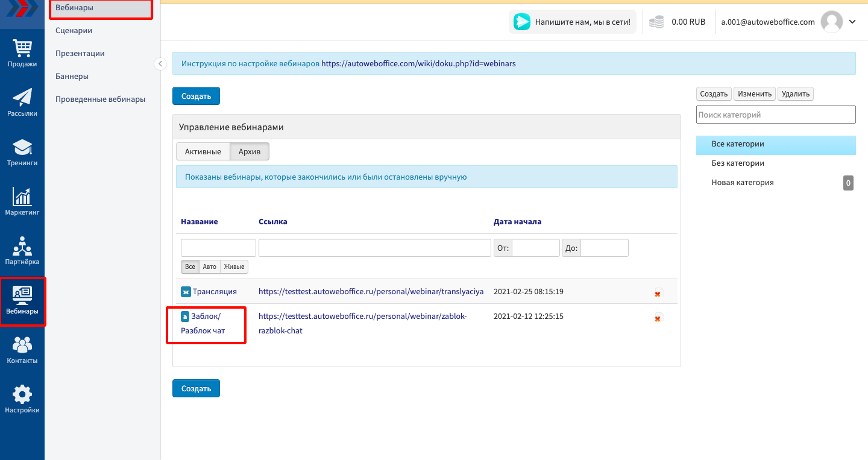Open the Рассылки paper plane section
The image size is (868, 460).
coord(22,102)
